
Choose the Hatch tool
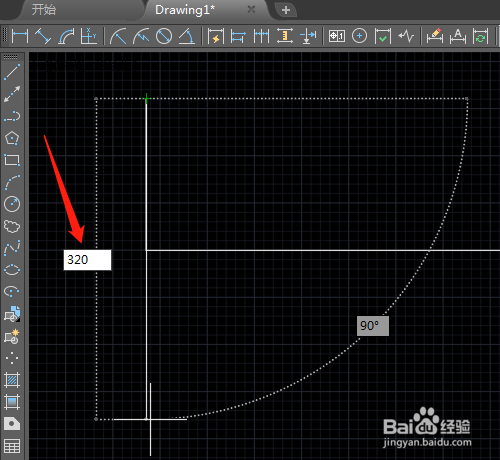12,380
